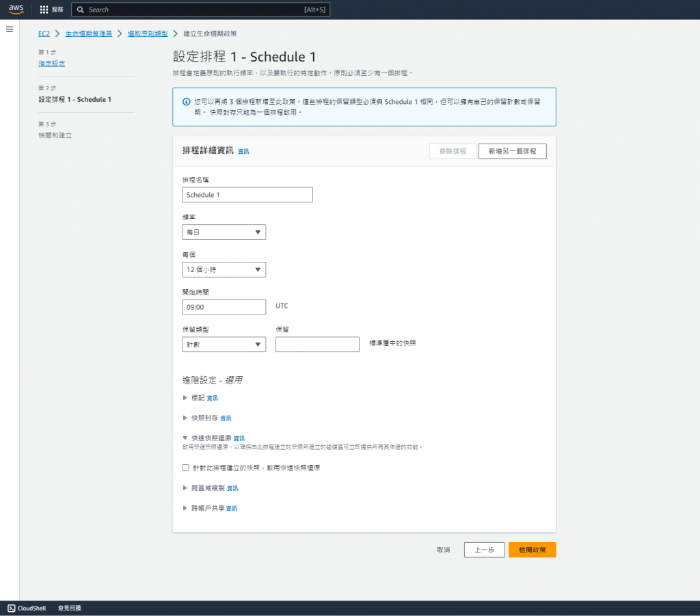This screenshot has width=700, height=616.
Task: Click the search box in top bar
Action: pyautogui.click(x=200, y=10)
